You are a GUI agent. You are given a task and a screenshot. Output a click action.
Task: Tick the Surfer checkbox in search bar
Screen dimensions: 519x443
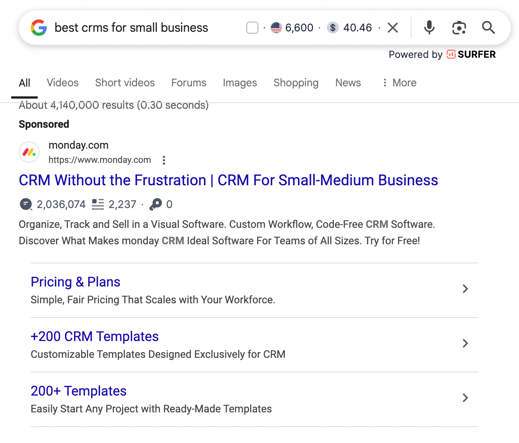252,28
